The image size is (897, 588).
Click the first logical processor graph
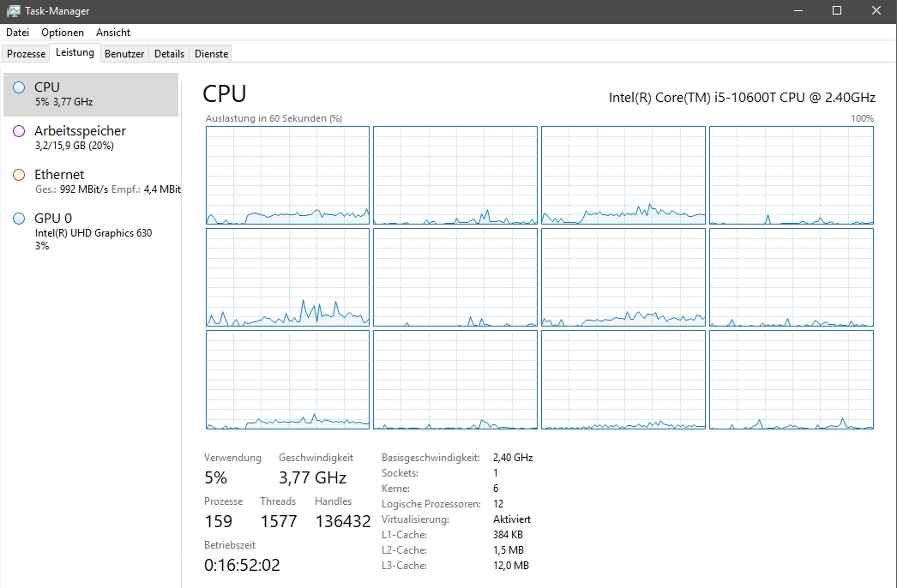pos(287,175)
